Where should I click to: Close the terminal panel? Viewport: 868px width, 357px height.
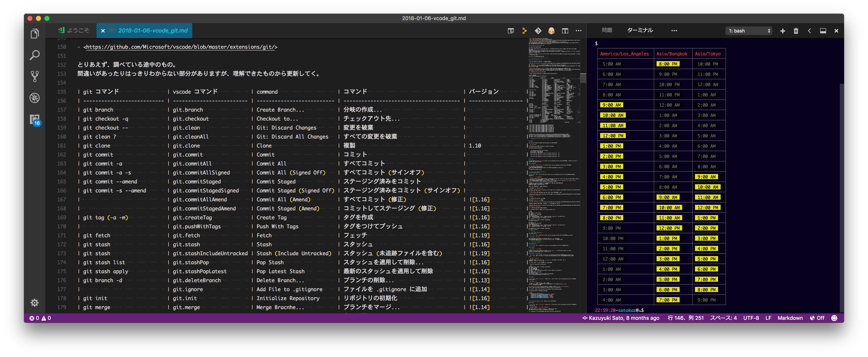tap(836, 31)
